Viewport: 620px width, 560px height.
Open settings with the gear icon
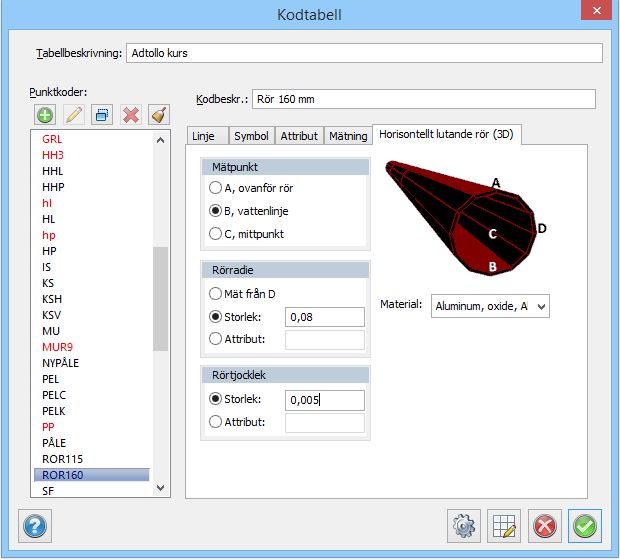pos(462,524)
